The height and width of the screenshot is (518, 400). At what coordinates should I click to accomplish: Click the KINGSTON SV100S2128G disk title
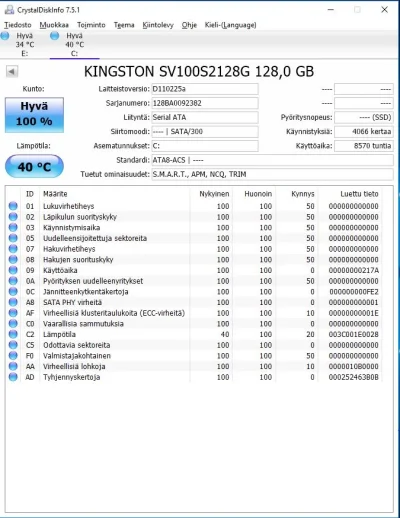[199, 71]
